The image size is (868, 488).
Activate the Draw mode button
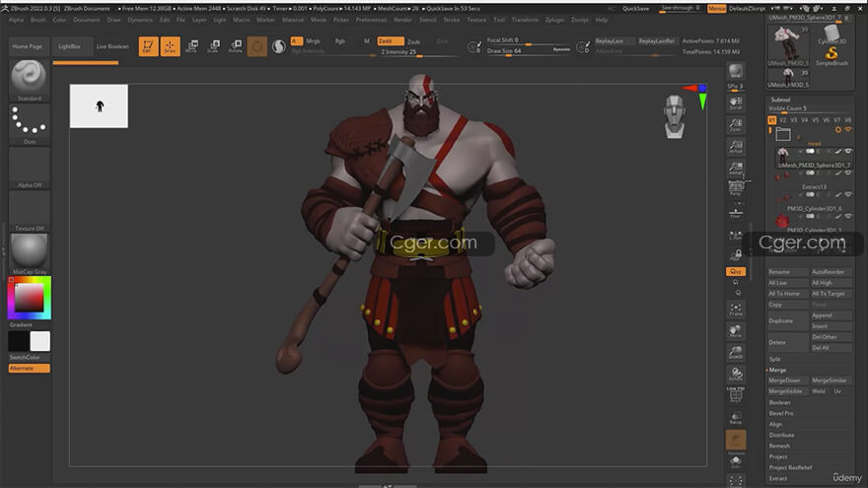(x=170, y=46)
